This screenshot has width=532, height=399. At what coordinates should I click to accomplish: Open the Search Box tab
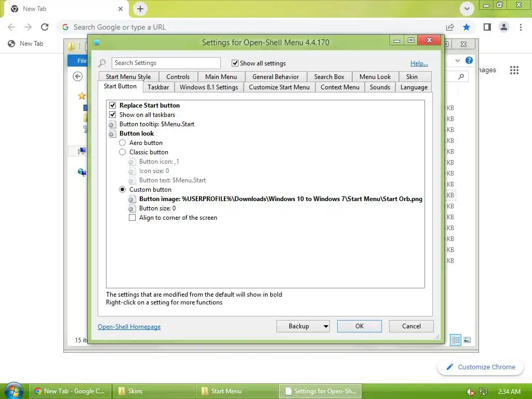(x=329, y=77)
